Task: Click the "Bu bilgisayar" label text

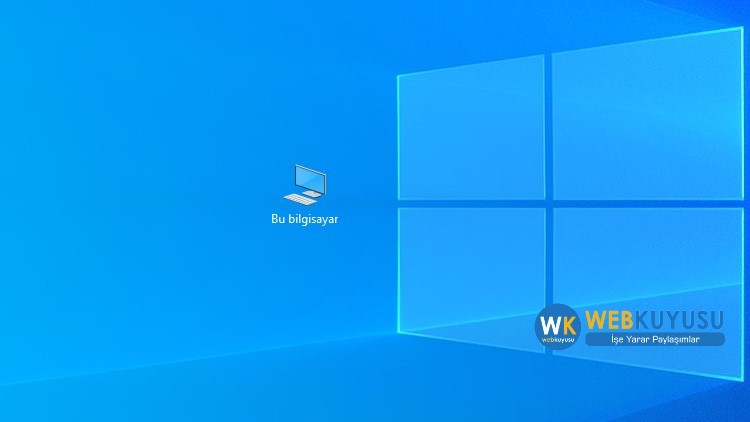Action: click(305, 219)
